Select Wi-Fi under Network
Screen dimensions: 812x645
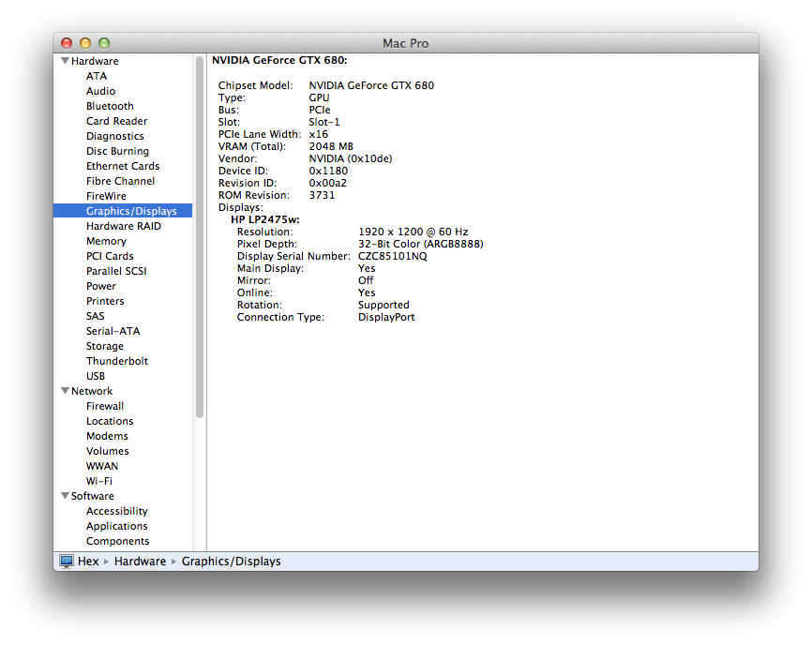click(98, 482)
